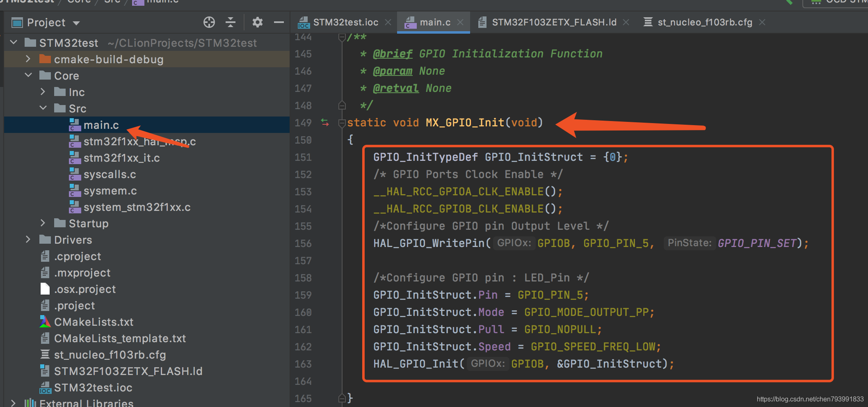The width and height of the screenshot is (868, 407).
Task: Expand the Startup folder
Action: (43, 223)
